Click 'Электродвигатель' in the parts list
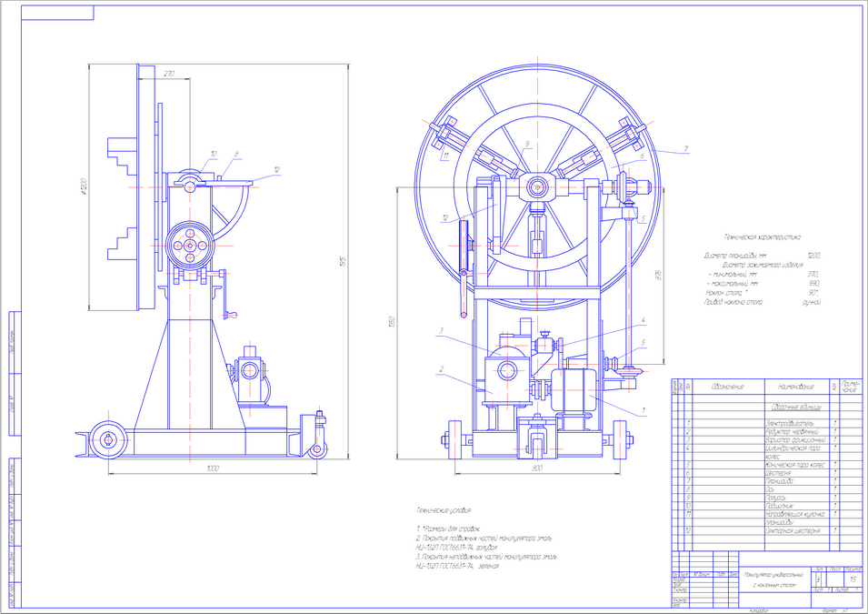The image size is (868, 614). (x=789, y=424)
